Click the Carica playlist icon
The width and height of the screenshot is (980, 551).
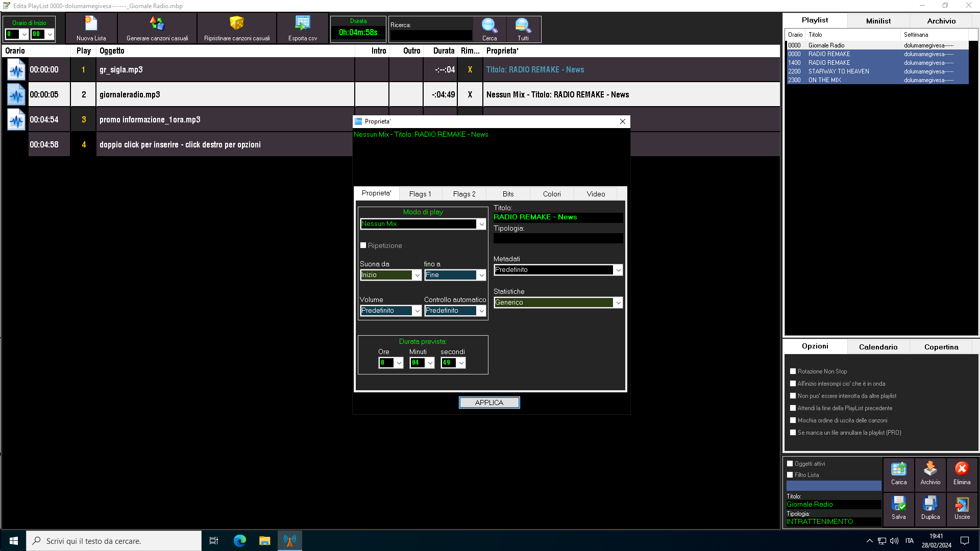tap(898, 469)
